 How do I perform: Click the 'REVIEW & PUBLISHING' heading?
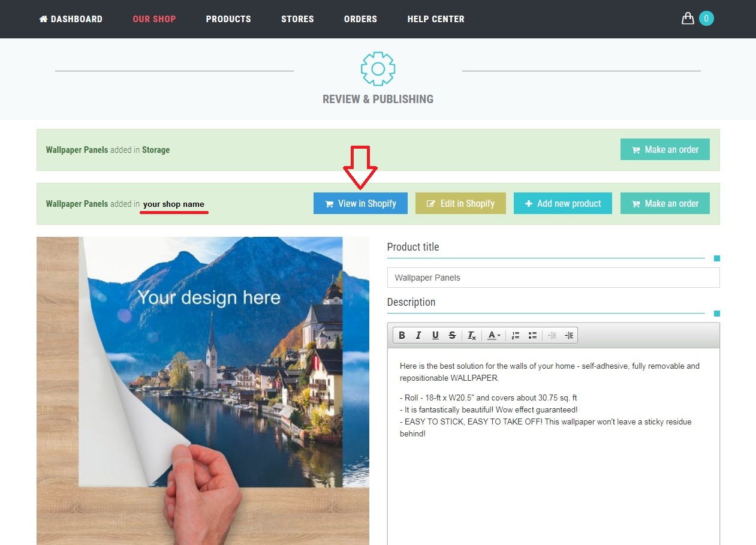[378, 99]
